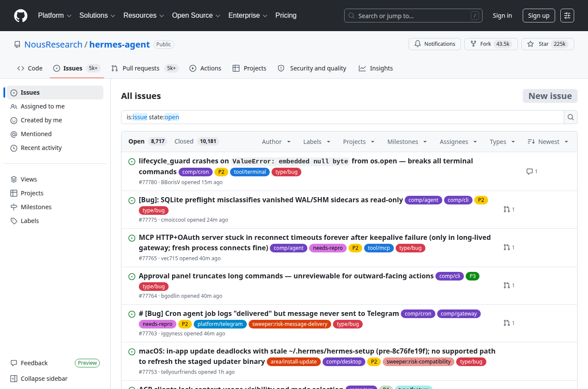Open the Labels filter dropdown in list header
This screenshot has height=389, width=588.
point(317,142)
